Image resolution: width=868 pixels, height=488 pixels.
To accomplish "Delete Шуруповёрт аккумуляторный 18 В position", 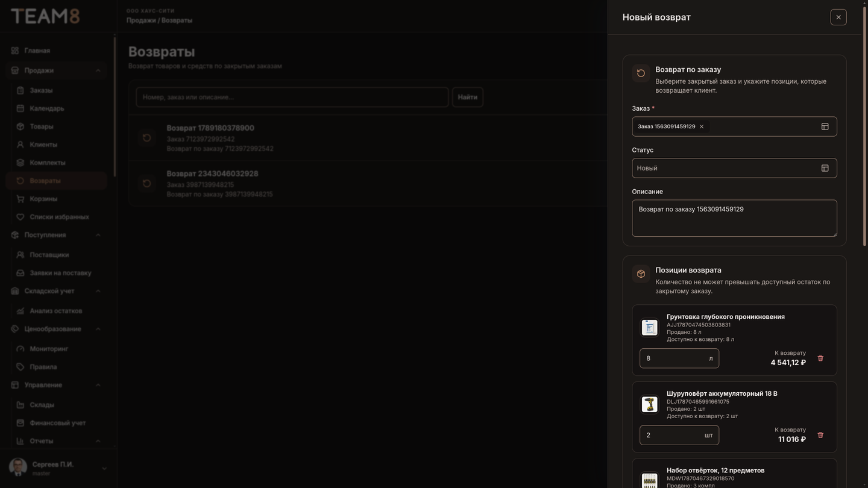I will tap(820, 435).
